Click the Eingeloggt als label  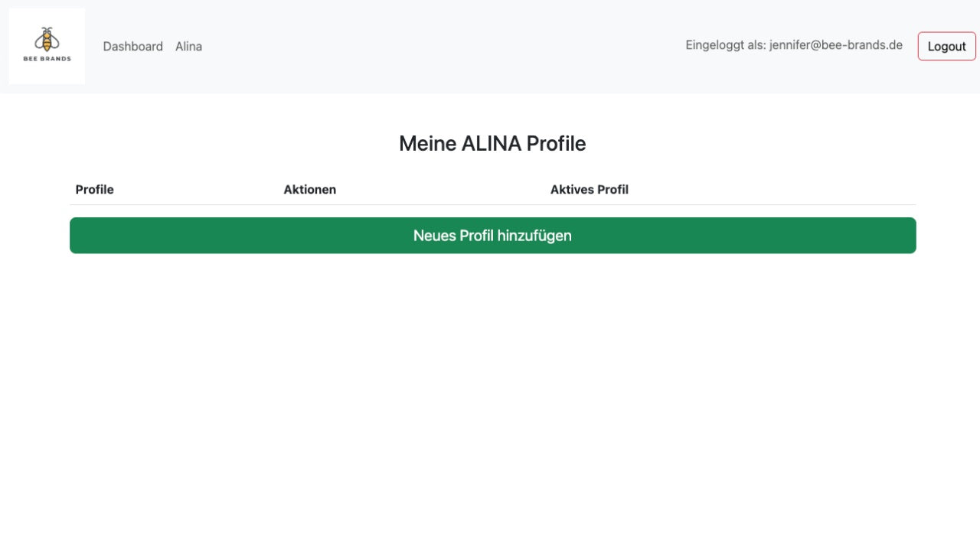(x=726, y=45)
